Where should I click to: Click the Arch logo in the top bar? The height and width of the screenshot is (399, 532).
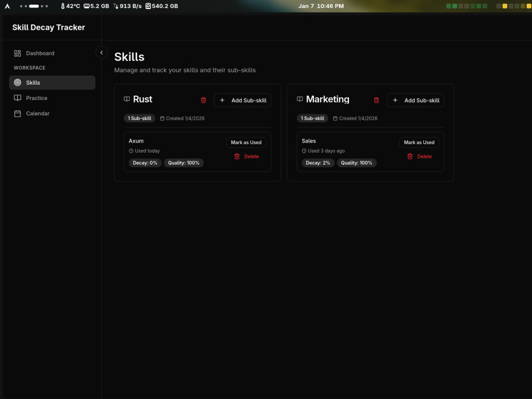pos(7,6)
